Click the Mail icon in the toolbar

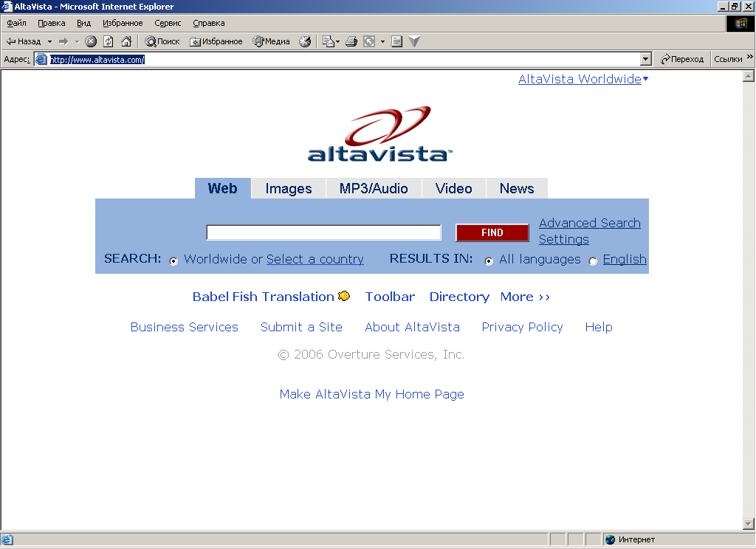click(329, 41)
